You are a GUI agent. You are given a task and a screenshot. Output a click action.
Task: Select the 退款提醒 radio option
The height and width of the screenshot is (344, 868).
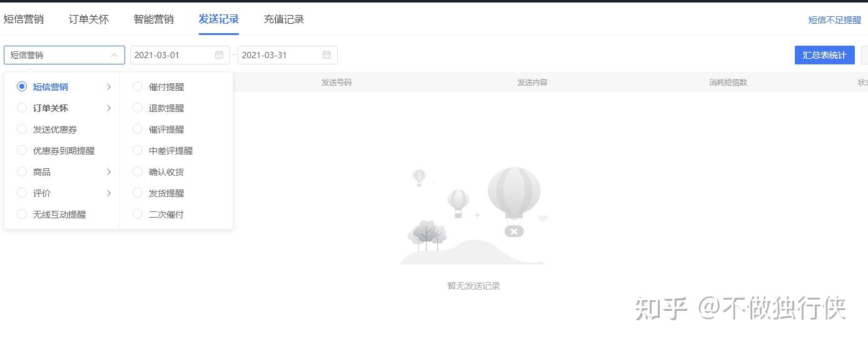click(138, 108)
